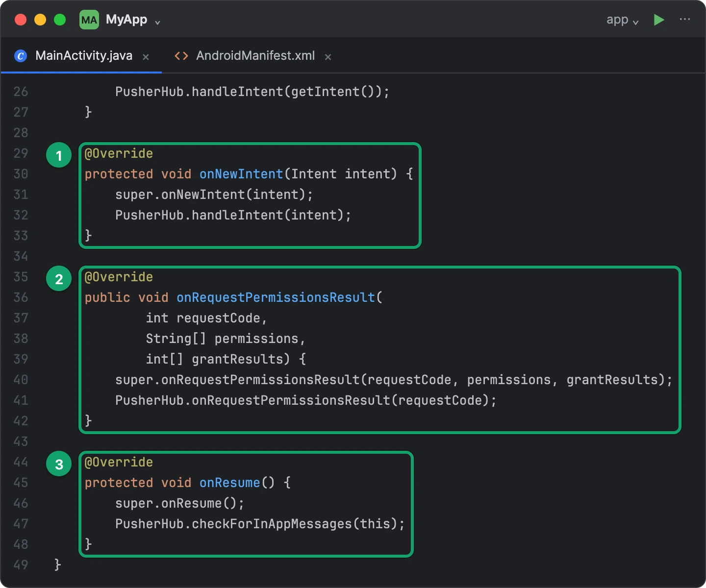Click the @Override annotation on line 35
The height and width of the screenshot is (588, 706).
click(119, 277)
